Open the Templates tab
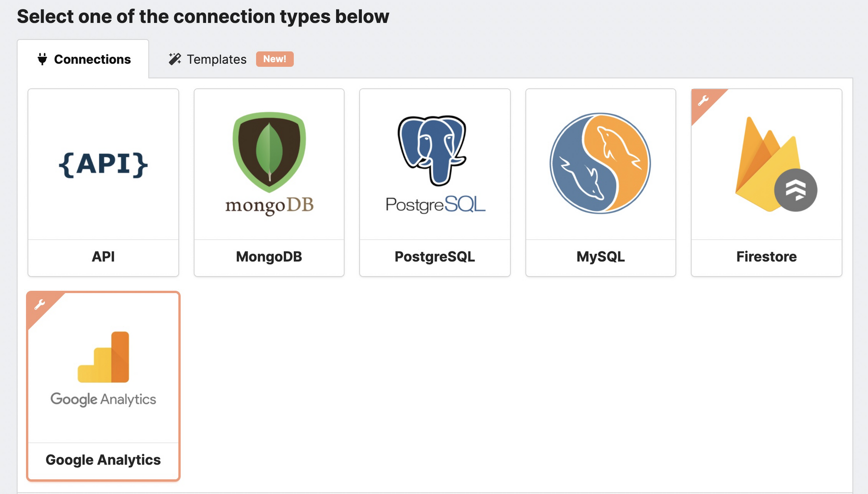868x494 pixels. click(x=217, y=59)
